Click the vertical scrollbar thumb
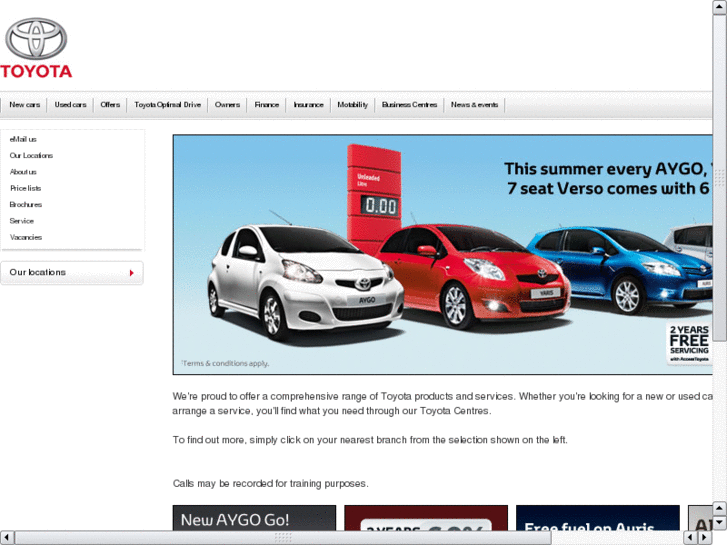 point(720,178)
